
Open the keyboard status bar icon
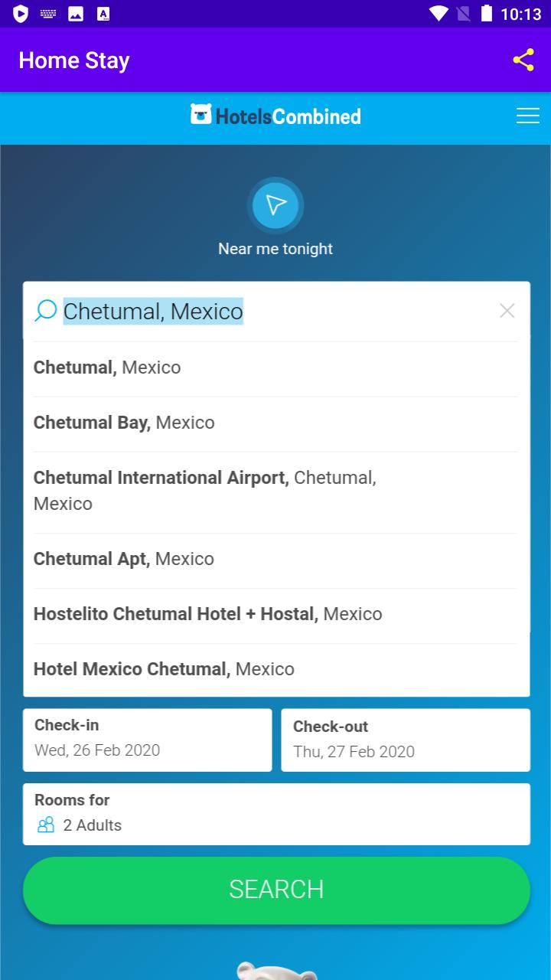(48, 13)
